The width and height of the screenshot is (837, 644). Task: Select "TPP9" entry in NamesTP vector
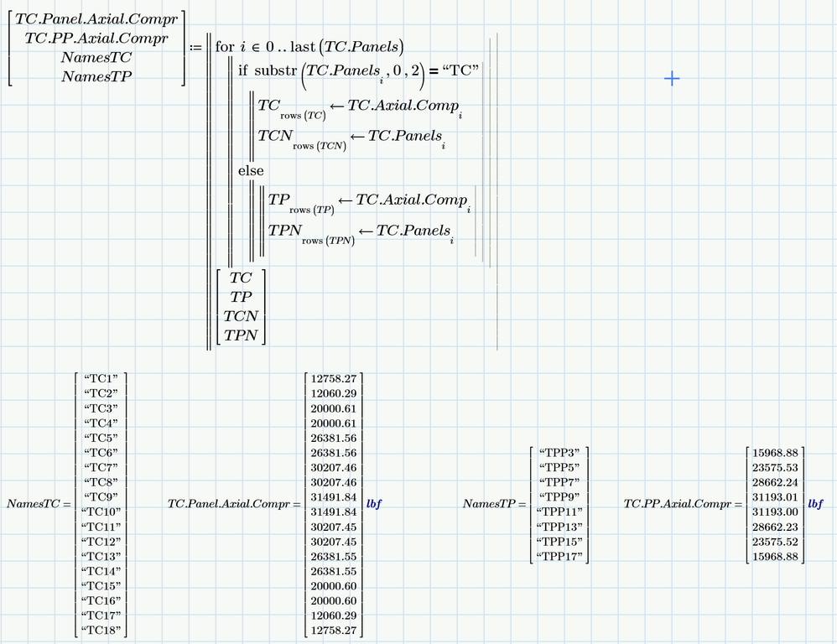559,497
